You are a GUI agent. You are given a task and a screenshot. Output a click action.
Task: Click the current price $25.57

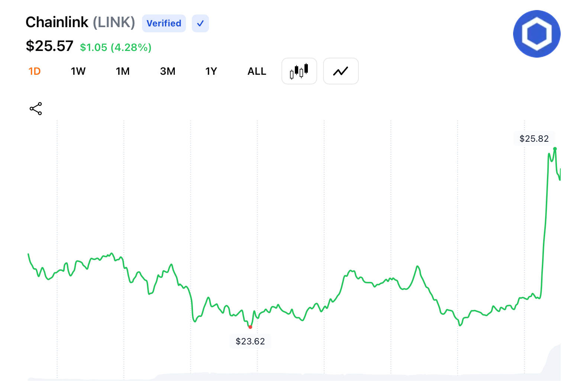click(49, 46)
